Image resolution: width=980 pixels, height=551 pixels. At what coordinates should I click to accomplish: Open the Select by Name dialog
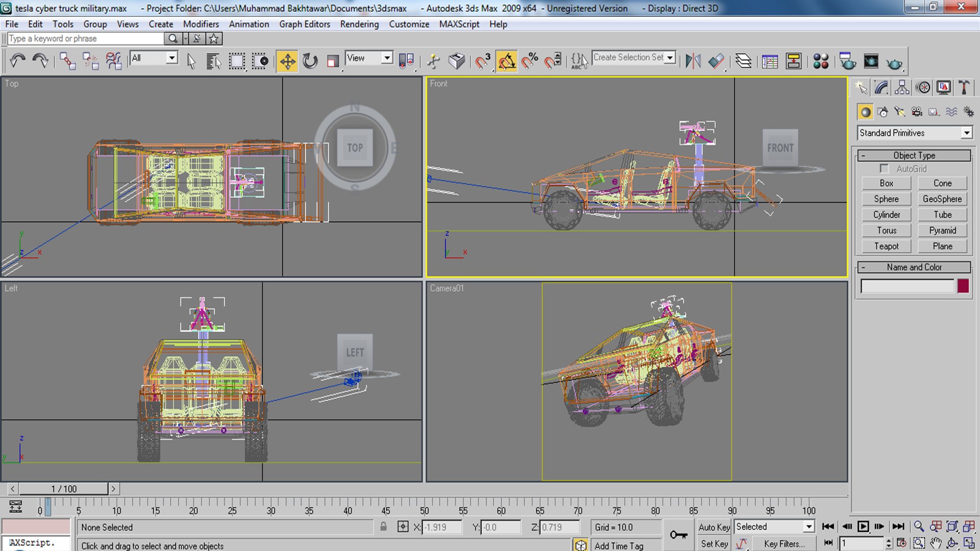(214, 61)
